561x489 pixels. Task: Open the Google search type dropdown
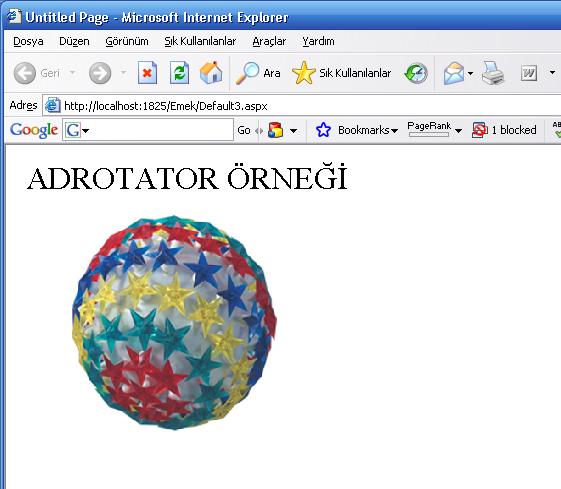[x=86, y=131]
